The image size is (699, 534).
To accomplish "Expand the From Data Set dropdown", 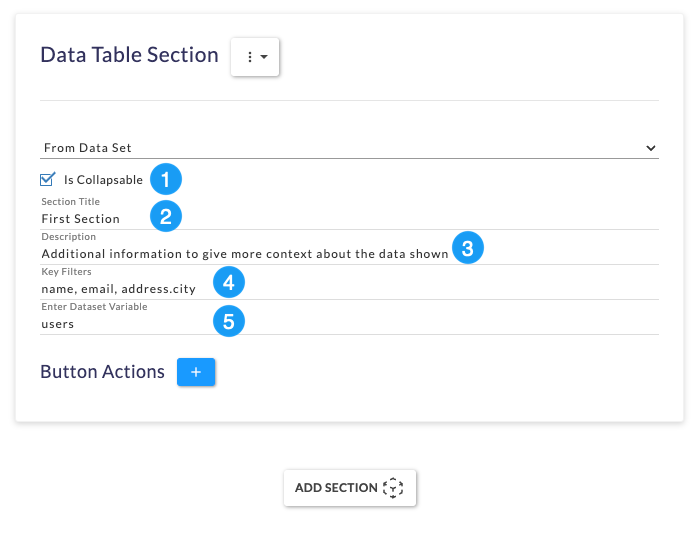I will [350, 148].
